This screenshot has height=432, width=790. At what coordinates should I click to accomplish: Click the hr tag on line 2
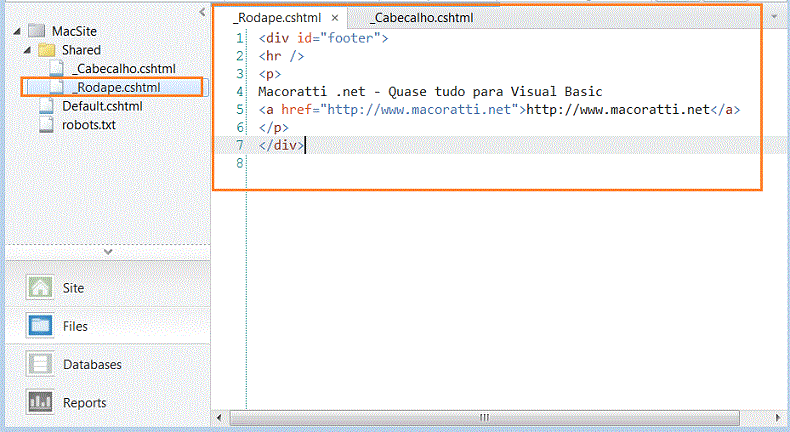[x=281, y=56]
